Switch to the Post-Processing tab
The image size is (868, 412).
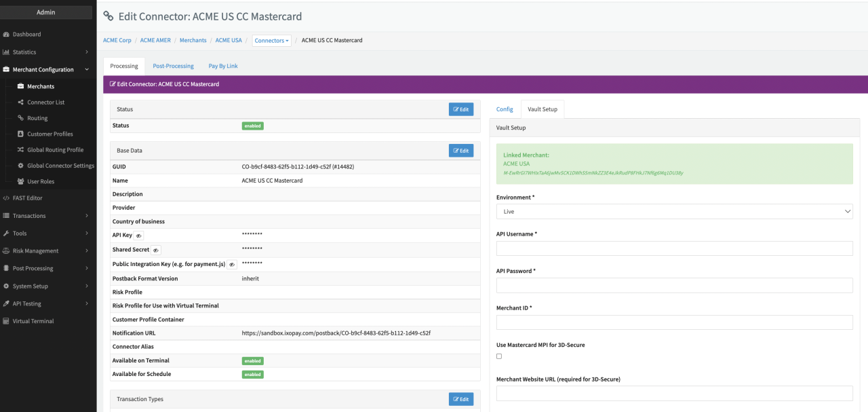tap(173, 66)
